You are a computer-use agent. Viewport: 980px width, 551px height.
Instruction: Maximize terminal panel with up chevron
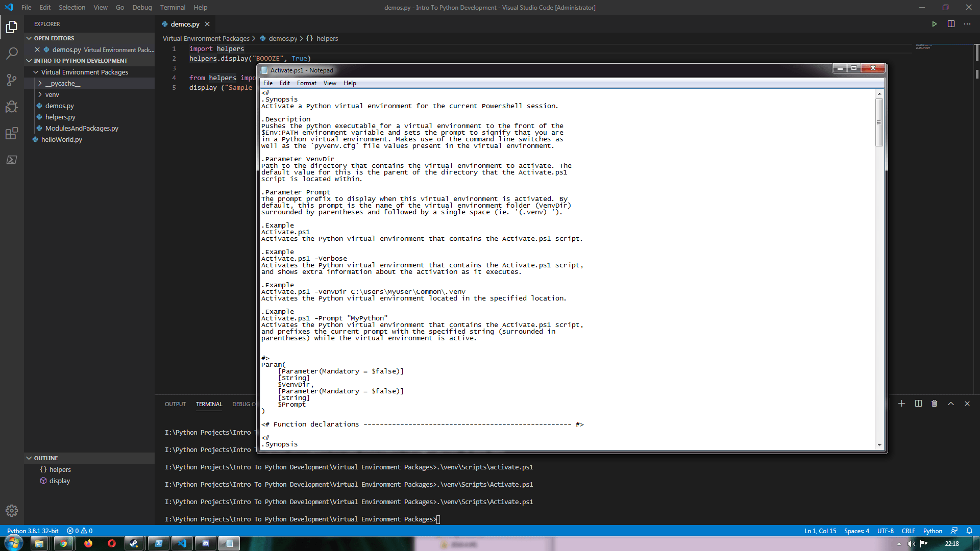[x=951, y=404]
